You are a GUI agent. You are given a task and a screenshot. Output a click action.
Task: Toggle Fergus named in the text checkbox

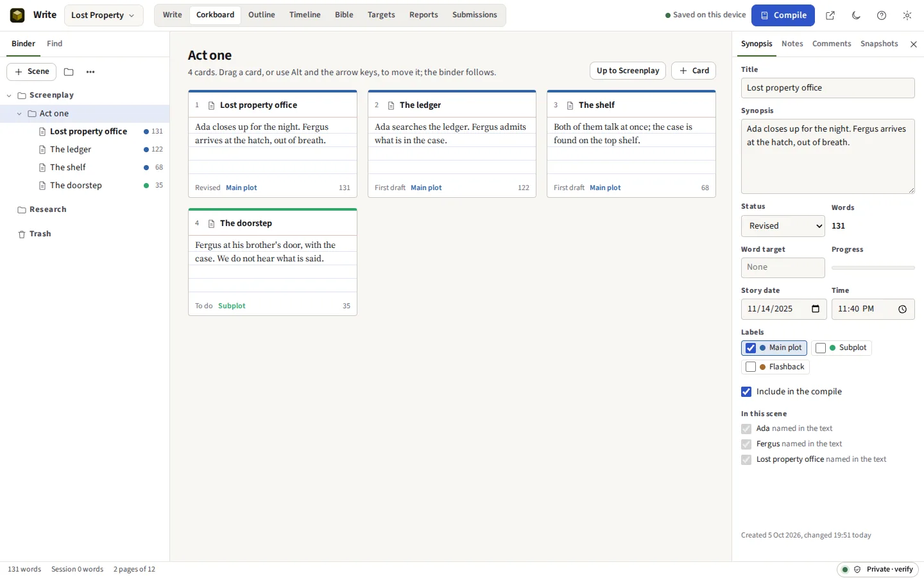tap(746, 444)
